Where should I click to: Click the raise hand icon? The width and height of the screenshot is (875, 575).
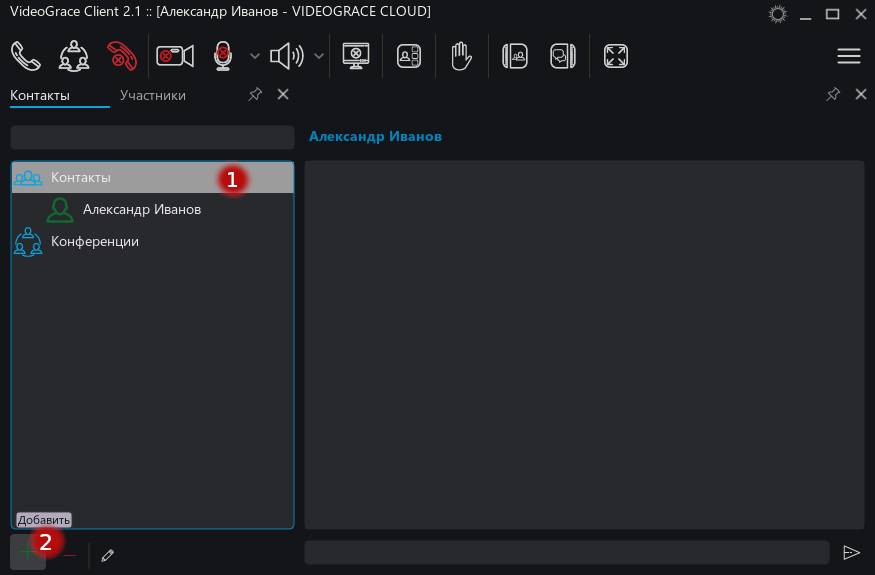460,56
